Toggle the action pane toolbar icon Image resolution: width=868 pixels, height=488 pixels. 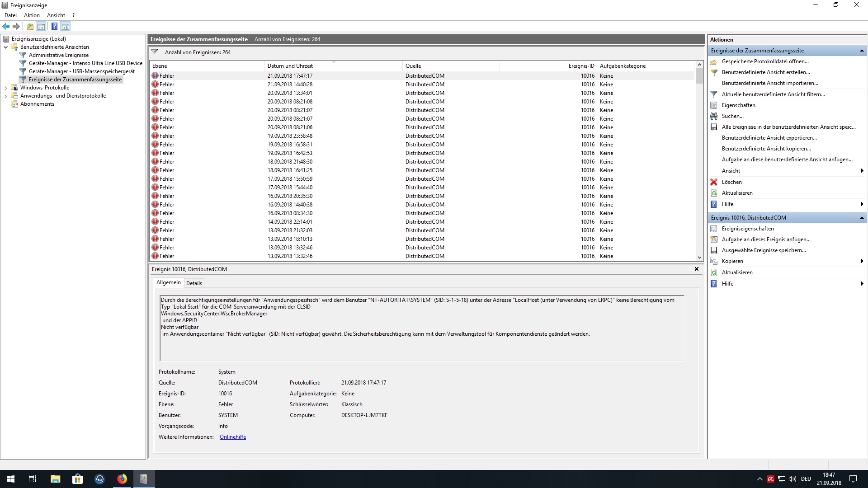[x=66, y=26]
